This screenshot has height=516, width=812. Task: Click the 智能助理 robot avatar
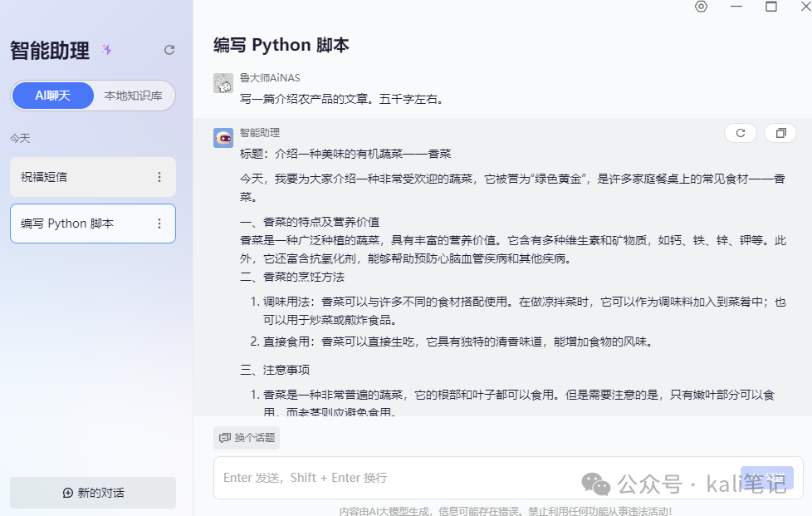coord(223,138)
